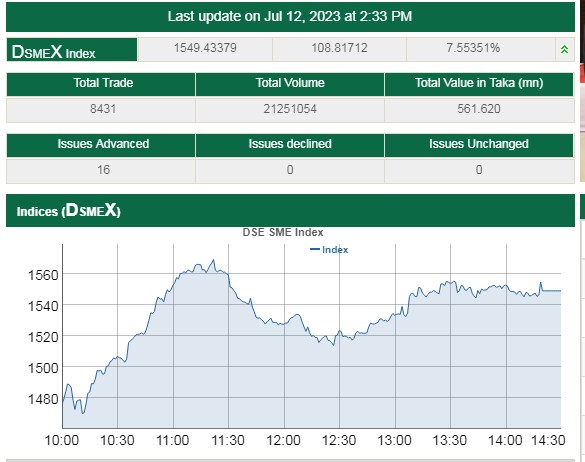Click the green double up-arrow icon

[x=564, y=49]
